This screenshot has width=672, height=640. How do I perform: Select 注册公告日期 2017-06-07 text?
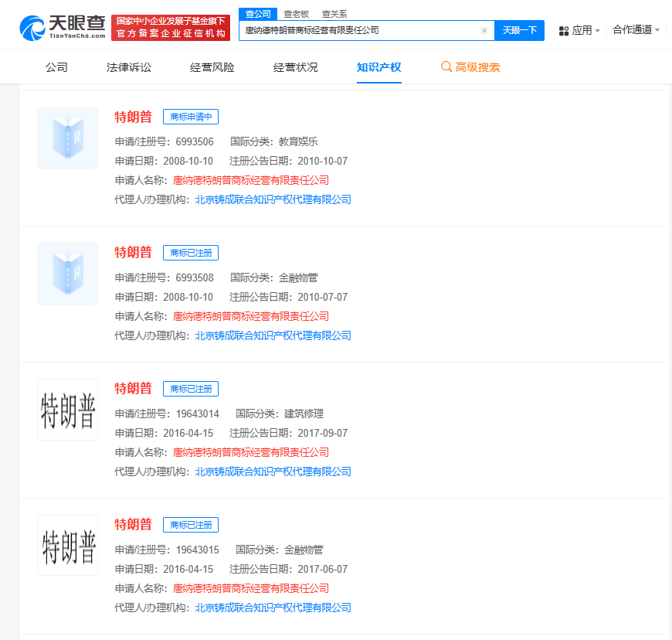[x=288, y=569]
